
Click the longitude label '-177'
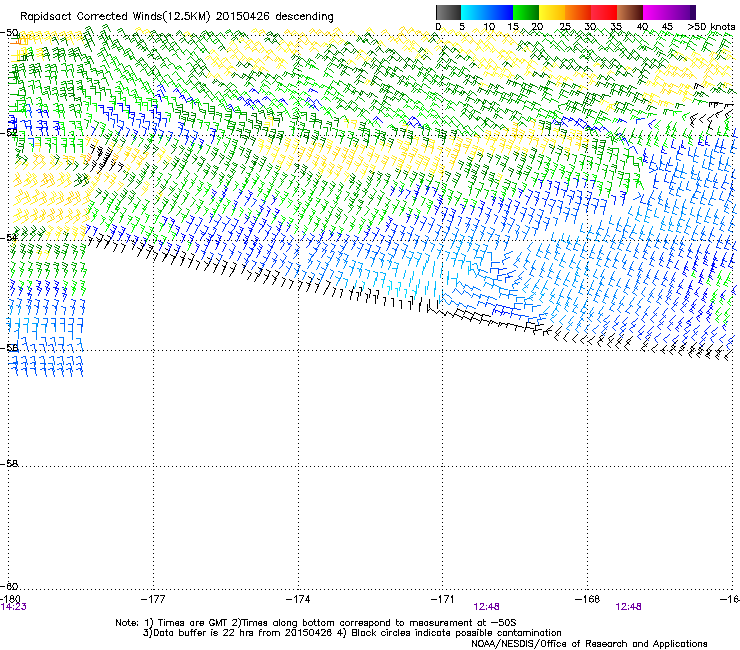(x=153, y=599)
